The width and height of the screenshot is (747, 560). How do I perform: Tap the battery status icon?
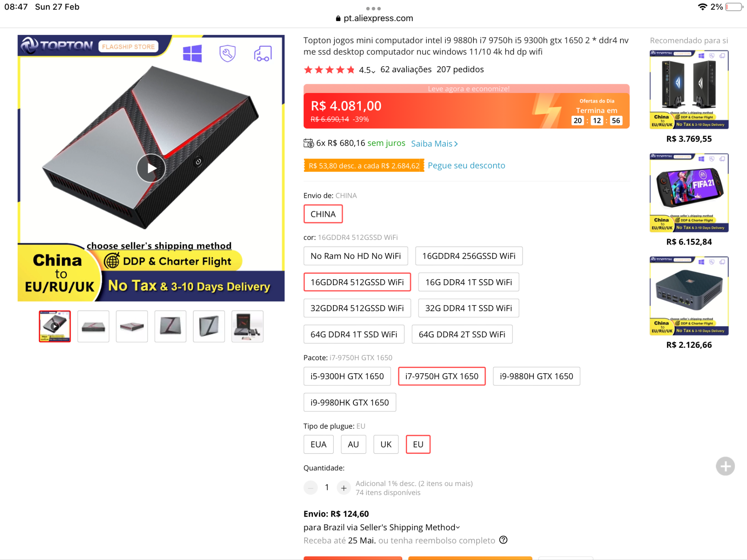point(734,7)
